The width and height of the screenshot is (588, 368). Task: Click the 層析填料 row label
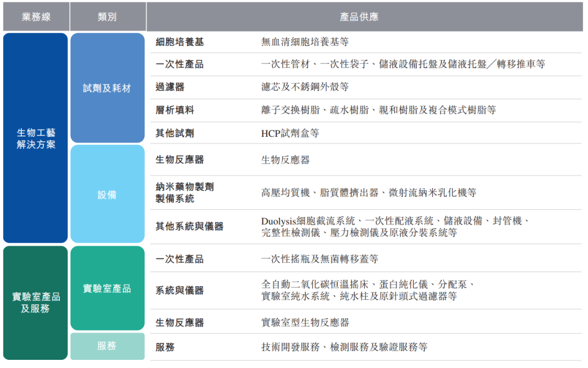tap(175, 110)
